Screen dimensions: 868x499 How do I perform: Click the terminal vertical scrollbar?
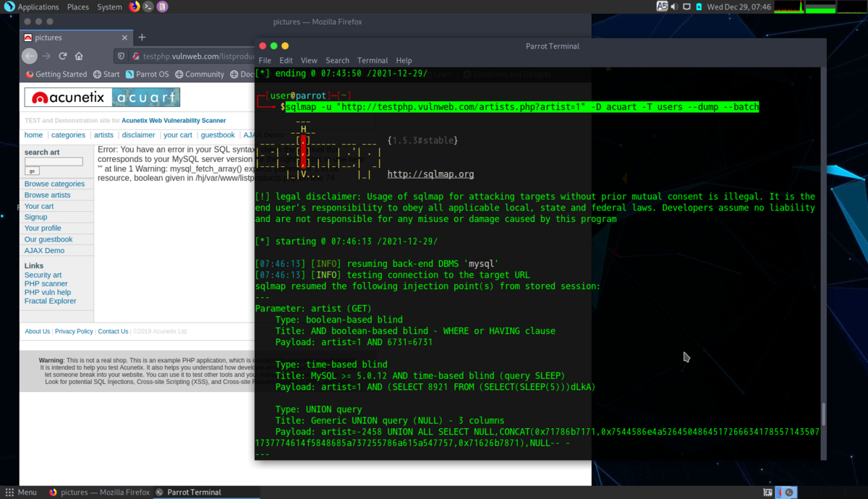(x=822, y=414)
